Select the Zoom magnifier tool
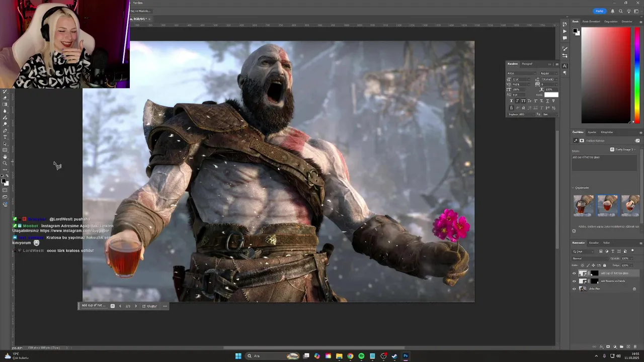The width and height of the screenshot is (644, 362). tap(5, 163)
